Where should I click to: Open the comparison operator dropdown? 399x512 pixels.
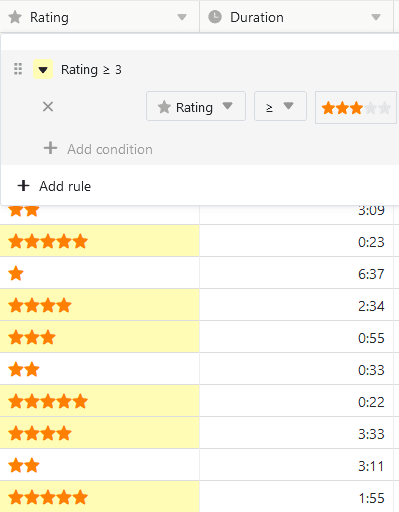point(280,106)
